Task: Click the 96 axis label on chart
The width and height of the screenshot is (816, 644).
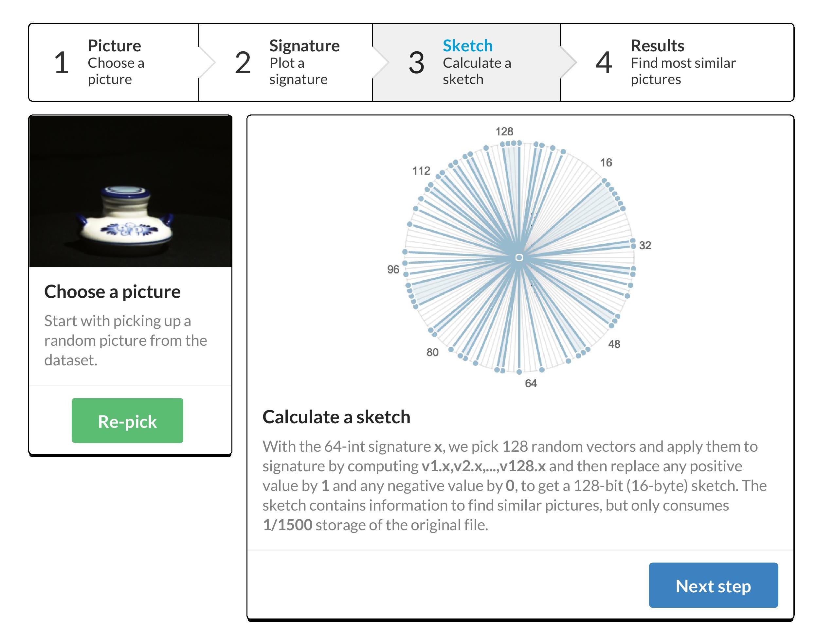Action: tap(393, 269)
